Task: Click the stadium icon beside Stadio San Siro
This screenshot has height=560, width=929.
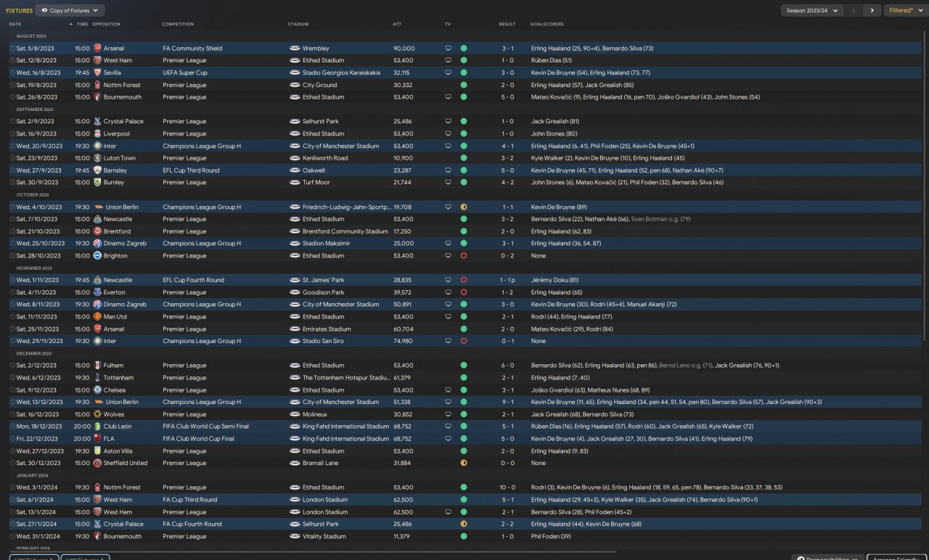Action: tap(295, 341)
